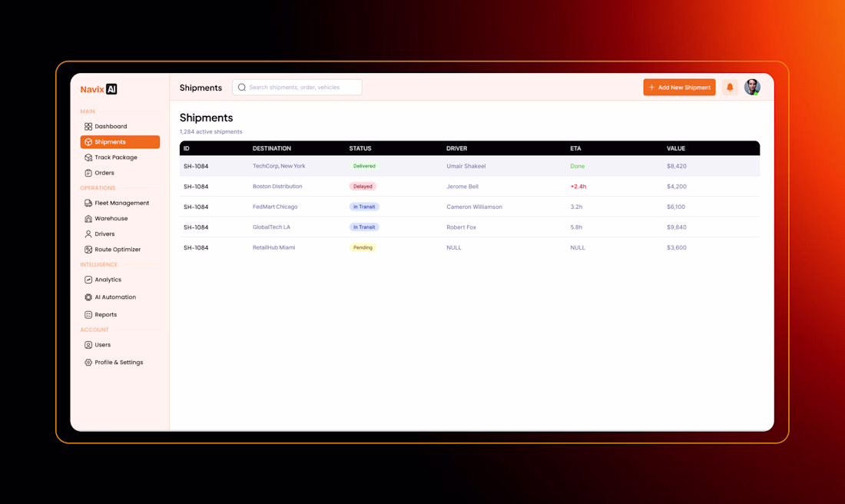Click the Delivered status badge
Screen dimensions: 845x504
364,166
